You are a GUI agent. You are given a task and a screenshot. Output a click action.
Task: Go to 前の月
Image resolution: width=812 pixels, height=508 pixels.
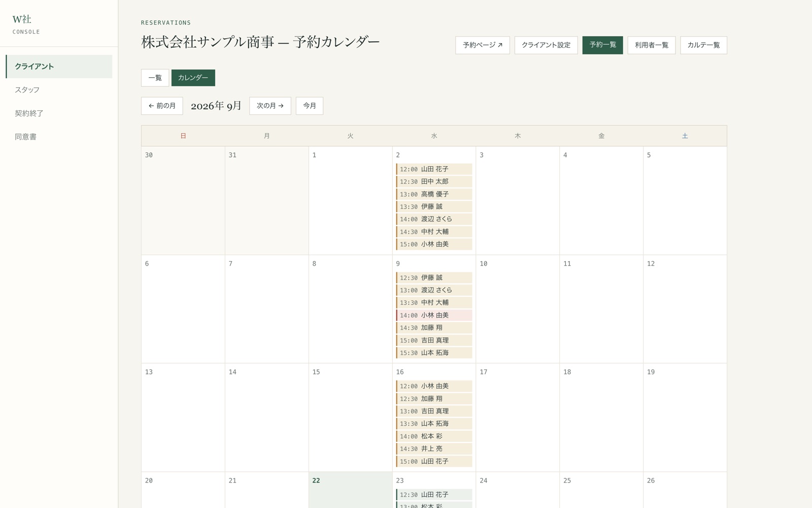(x=162, y=106)
